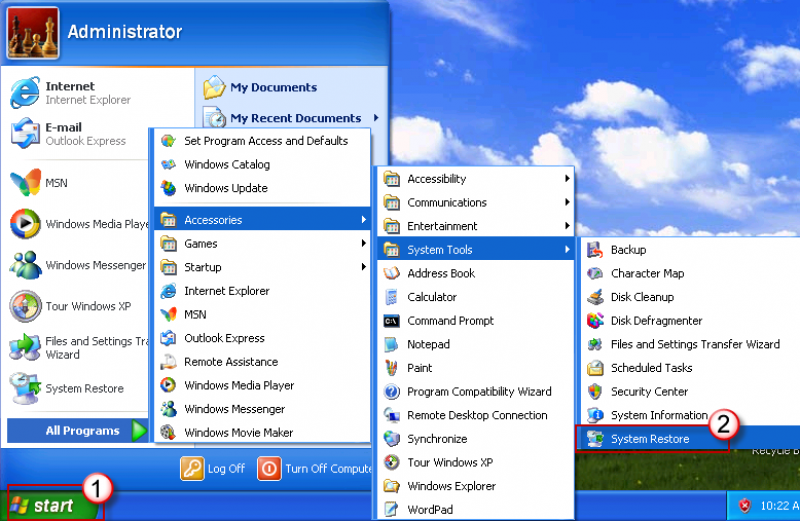Click the Internet Explorer pinned icon

24,92
